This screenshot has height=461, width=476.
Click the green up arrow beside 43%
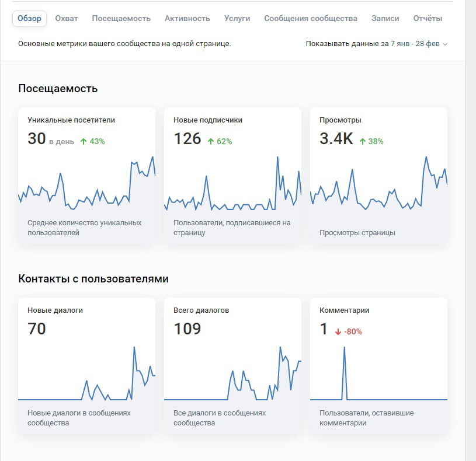point(84,141)
